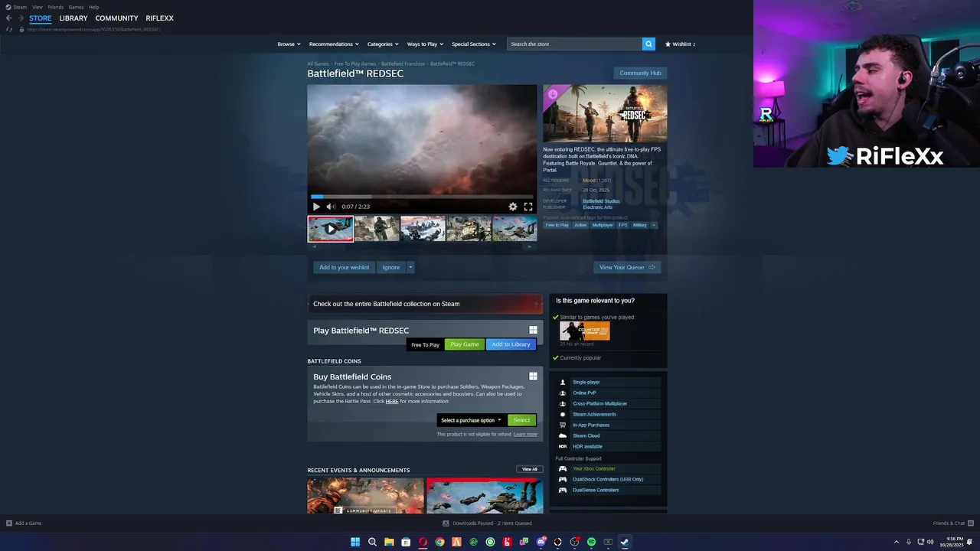Switch to the LIBRARY tab
The width and height of the screenshot is (980, 551).
(x=73, y=18)
